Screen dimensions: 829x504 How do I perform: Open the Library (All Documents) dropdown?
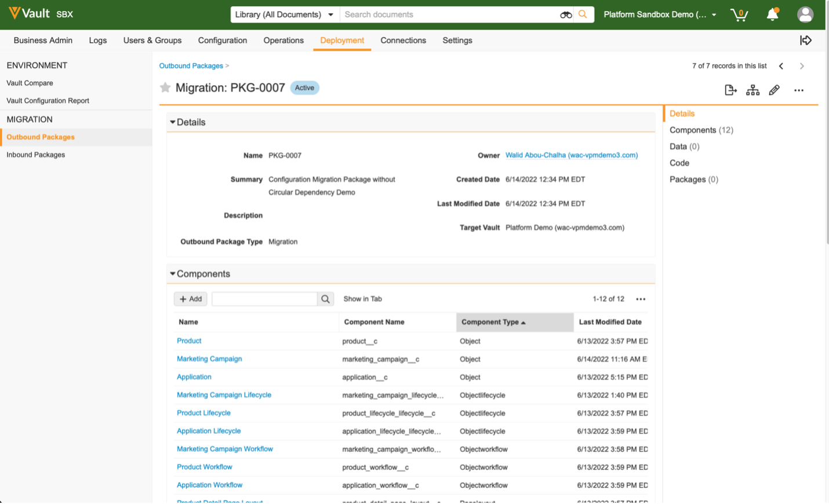click(284, 14)
